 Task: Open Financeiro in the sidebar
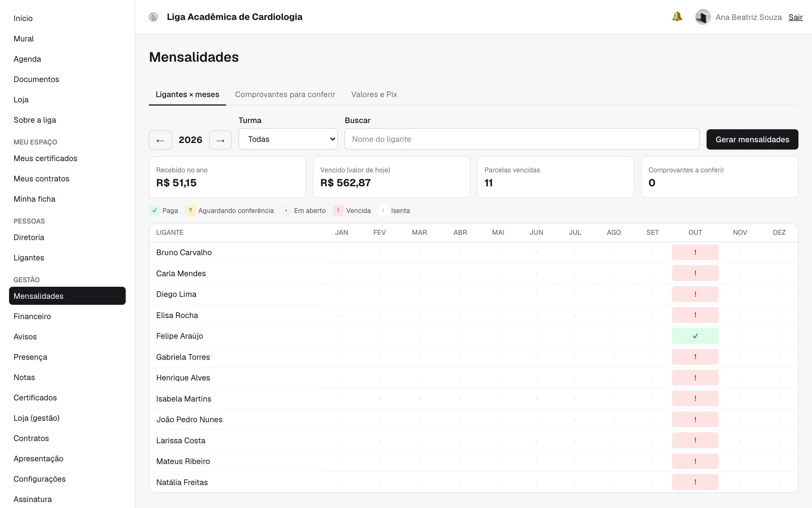coord(67,316)
